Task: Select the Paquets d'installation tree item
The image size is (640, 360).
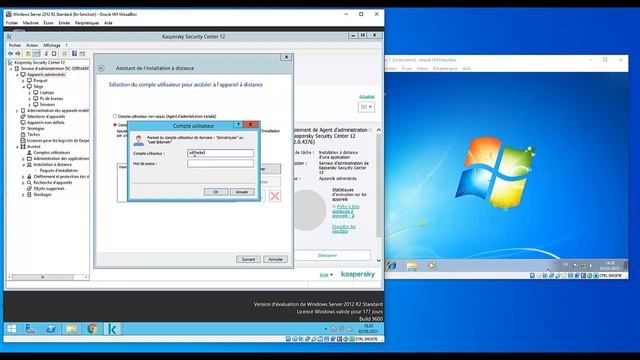Action: [59, 171]
